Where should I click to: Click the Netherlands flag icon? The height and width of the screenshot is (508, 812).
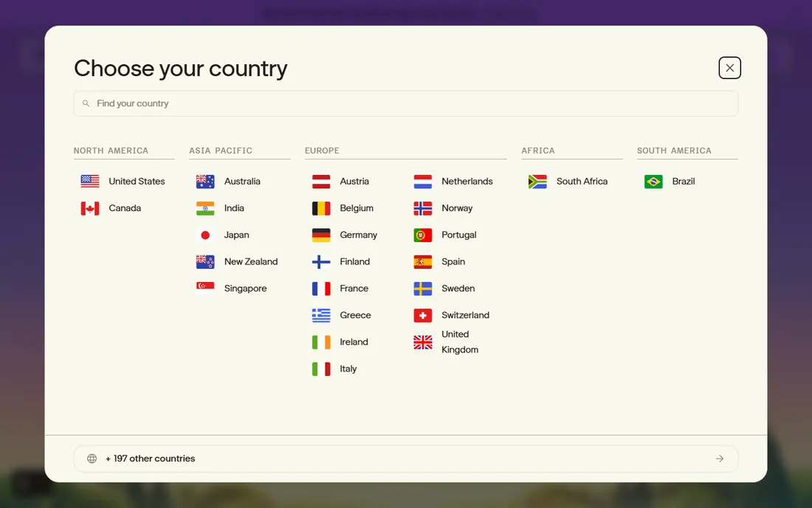point(423,181)
